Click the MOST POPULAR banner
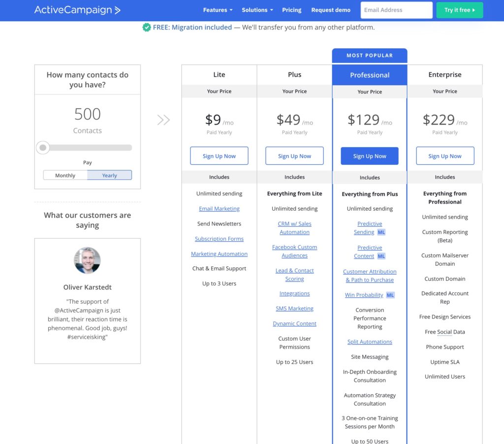The height and width of the screenshot is (444, 504). [x=370, y=55]
